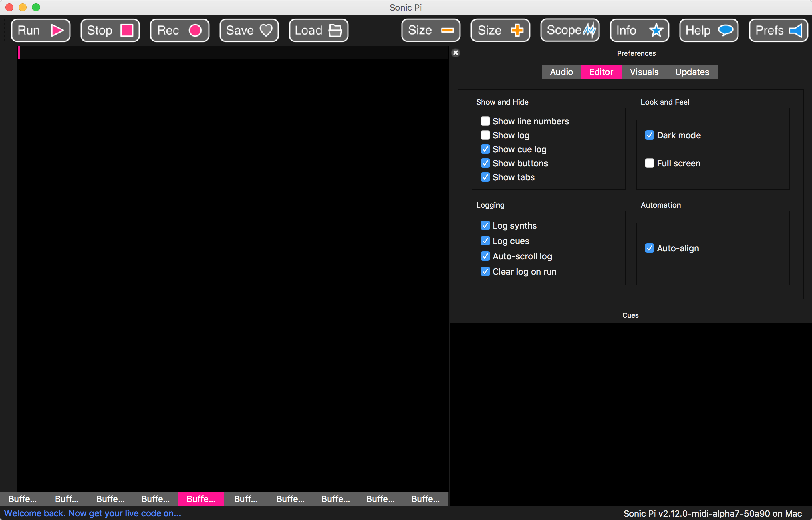Image resolution: width=812 pixels, height=520 pixels.
Task: Start recording with the Rec button
Action: point(180,30)
